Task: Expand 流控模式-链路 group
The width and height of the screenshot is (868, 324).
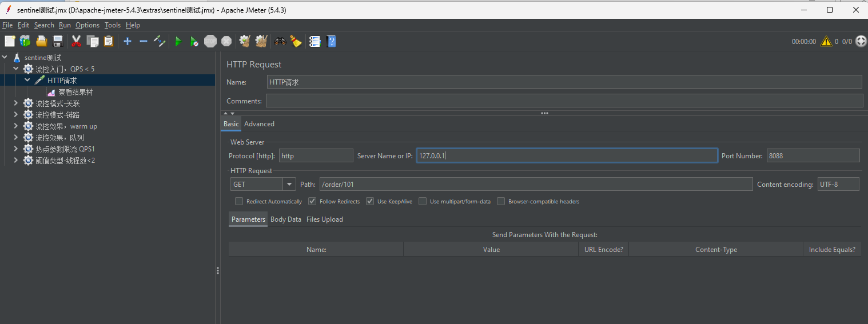Action: click(x=16, y=114)
